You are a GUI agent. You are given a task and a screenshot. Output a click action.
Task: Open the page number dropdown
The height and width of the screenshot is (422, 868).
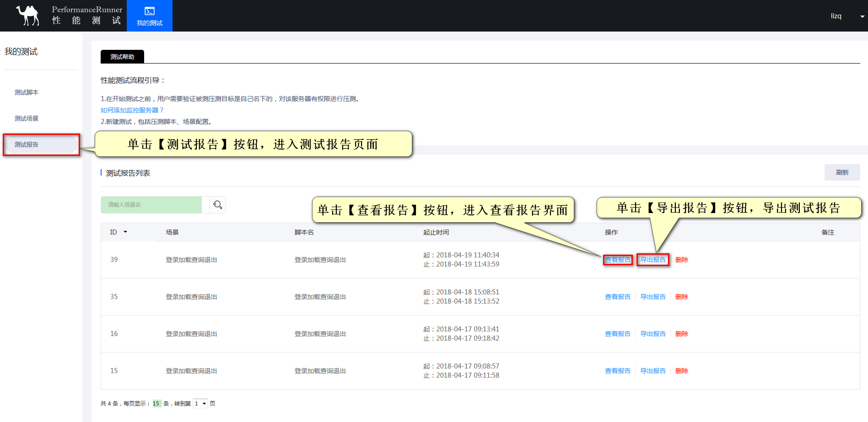200,404
